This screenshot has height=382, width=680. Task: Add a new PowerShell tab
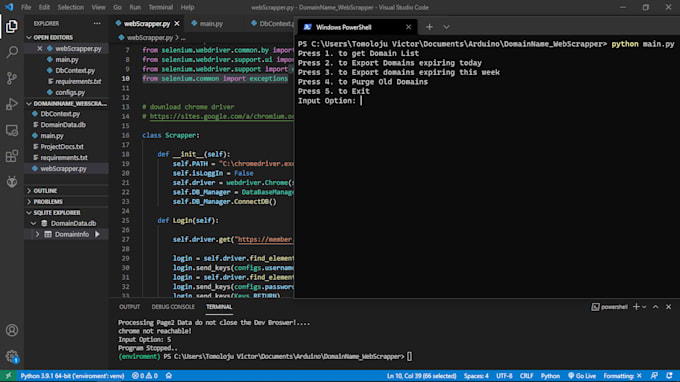(x=429, y=27)
